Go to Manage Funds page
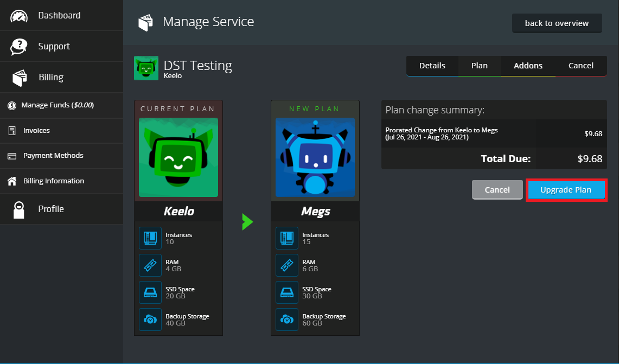The width and height of the screenshot is (619, 364). (x=62, y=105)
